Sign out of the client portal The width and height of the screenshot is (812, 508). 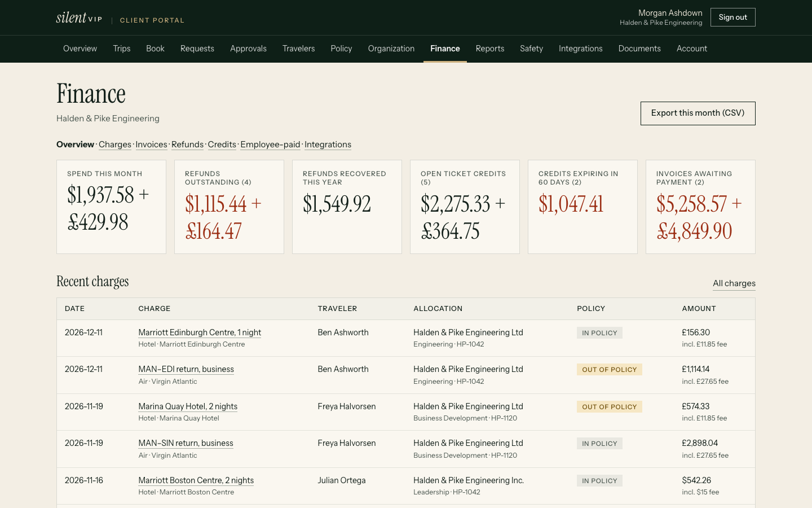[x=732, y=17]
